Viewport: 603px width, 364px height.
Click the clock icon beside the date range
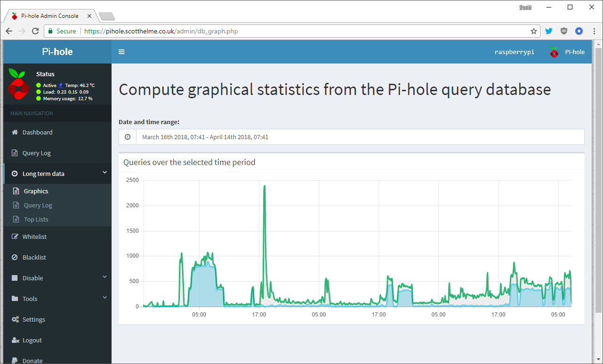(x=128, y=137)
